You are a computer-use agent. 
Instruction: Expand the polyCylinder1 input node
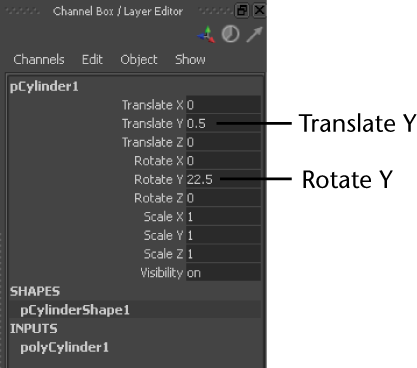[65, 348]
